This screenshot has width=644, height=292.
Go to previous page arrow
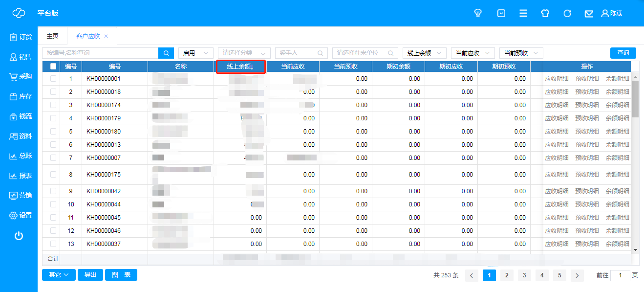(472, 275)
